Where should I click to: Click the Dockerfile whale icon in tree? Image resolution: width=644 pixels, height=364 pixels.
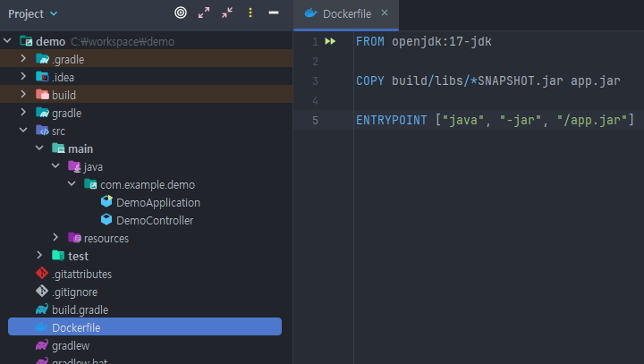click(42, 327)
